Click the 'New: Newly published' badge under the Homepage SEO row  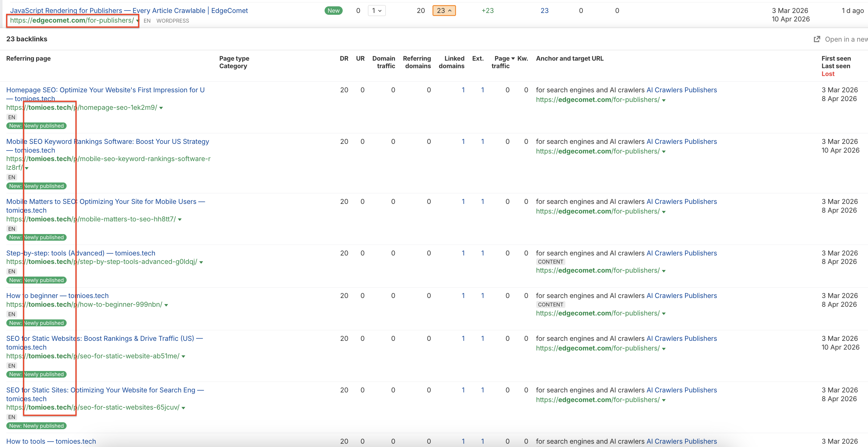point(36,126)
